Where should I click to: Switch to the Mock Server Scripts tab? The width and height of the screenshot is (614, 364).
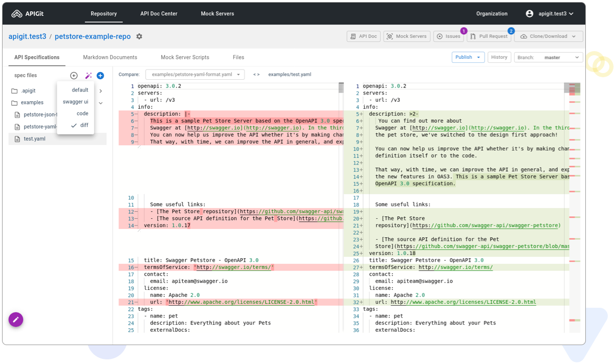(x=185, y=57)
